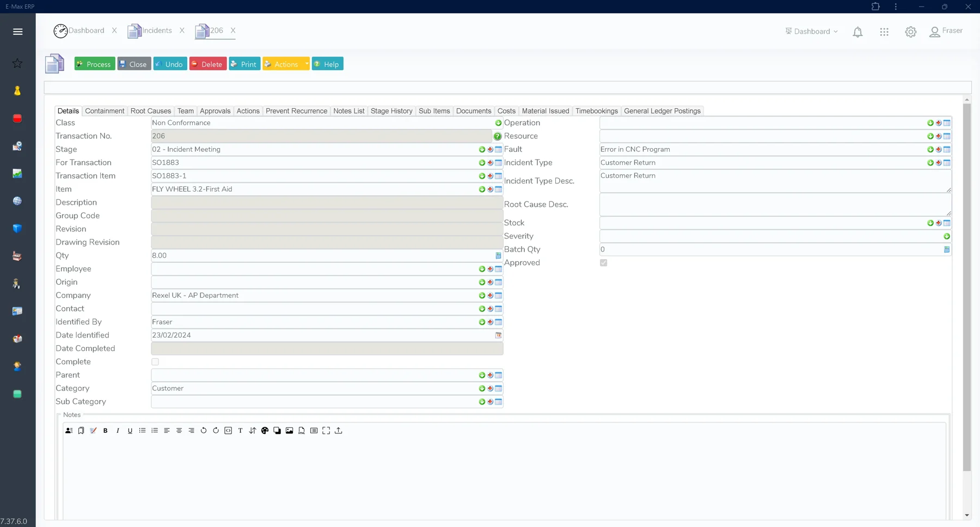Expand Notes editor to fullscreen
Image resolution: width=980 pixels, height=527 pixels.
coord(326,431)
